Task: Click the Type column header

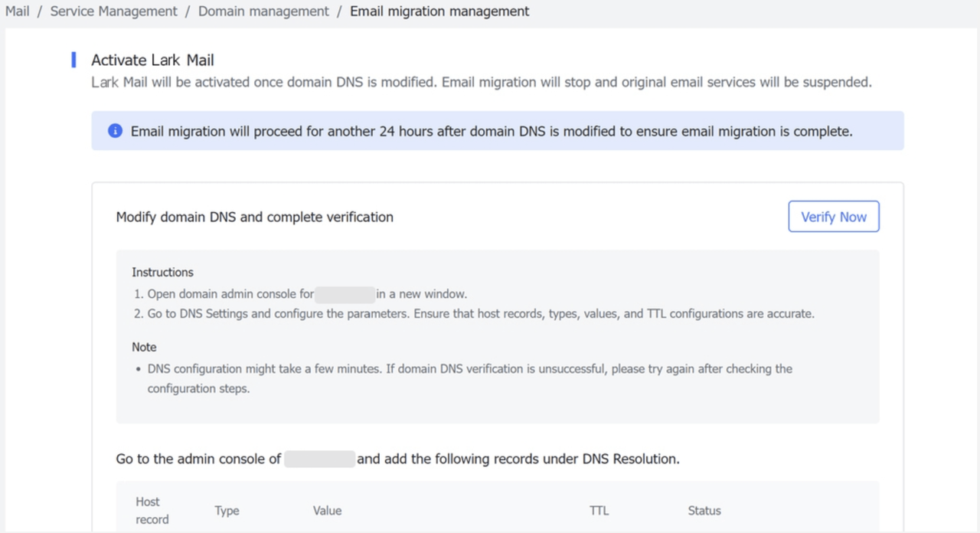Action: (x=227, y=510)
